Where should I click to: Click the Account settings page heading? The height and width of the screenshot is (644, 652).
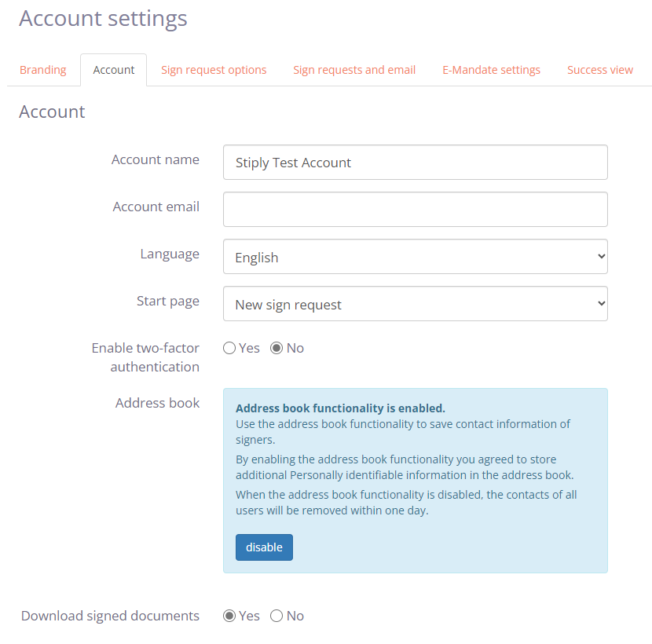[x=103, y=18]
